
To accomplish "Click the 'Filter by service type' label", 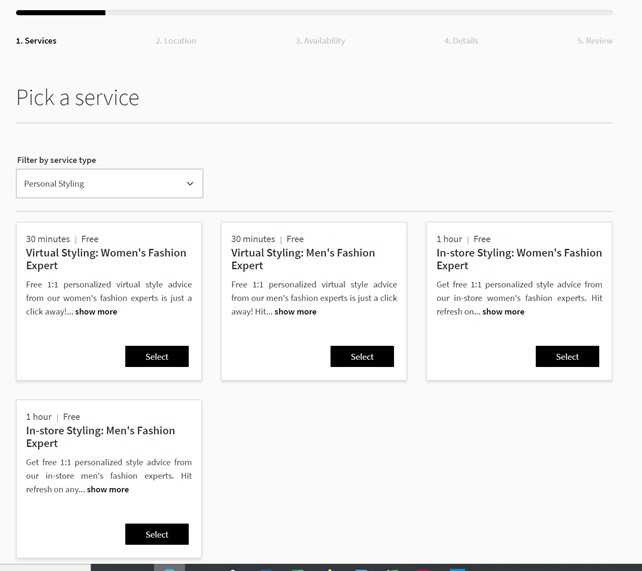I will tap(57, 160).
